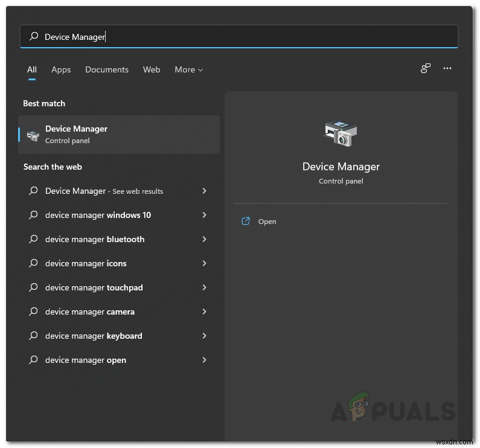Expand arrow for 'Device Manager - See web results'
480x448 pixels.
tap(204, 191)
